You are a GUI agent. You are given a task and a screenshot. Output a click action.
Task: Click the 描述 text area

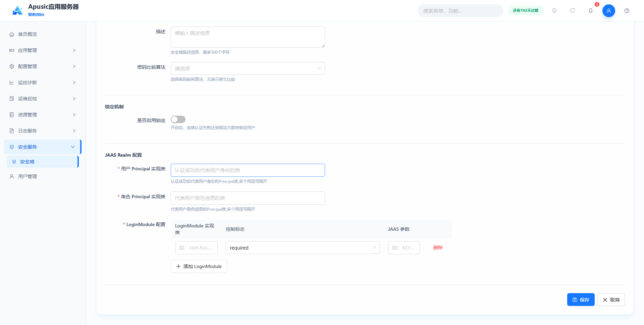[x=248, y=37]
